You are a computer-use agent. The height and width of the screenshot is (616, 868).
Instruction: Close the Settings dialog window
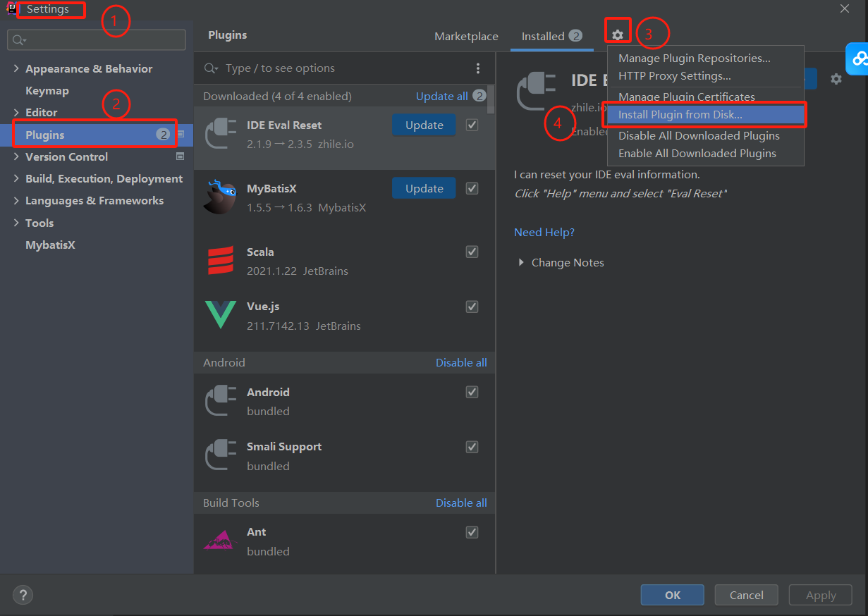click(845, 8)
